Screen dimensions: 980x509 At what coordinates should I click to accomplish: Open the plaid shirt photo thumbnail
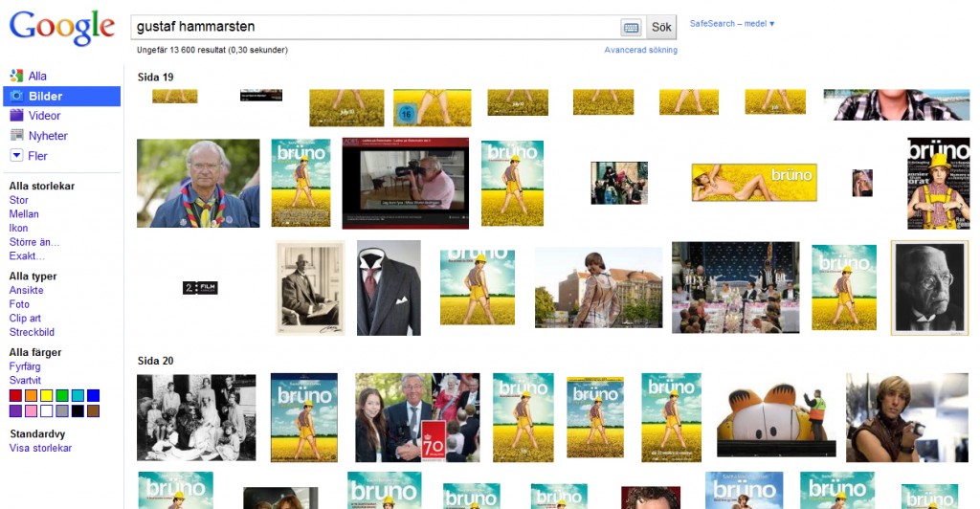point(896,104)
